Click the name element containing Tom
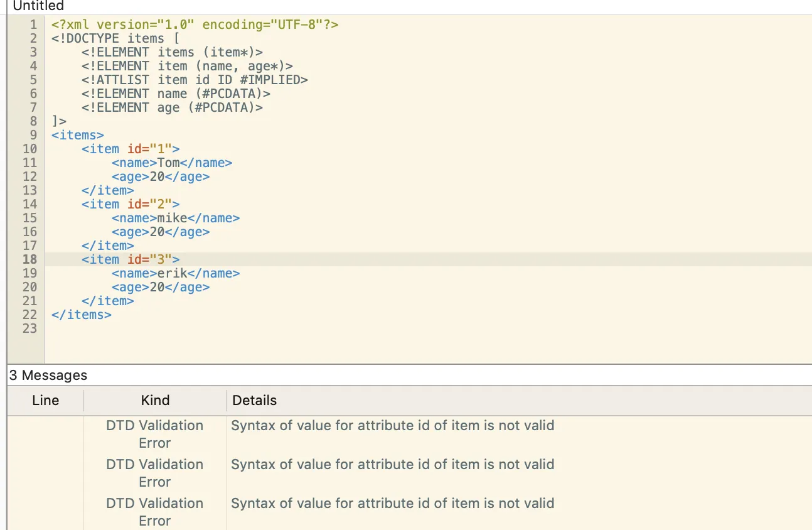This screenshot has height=530, width=812. coord(172,163)
